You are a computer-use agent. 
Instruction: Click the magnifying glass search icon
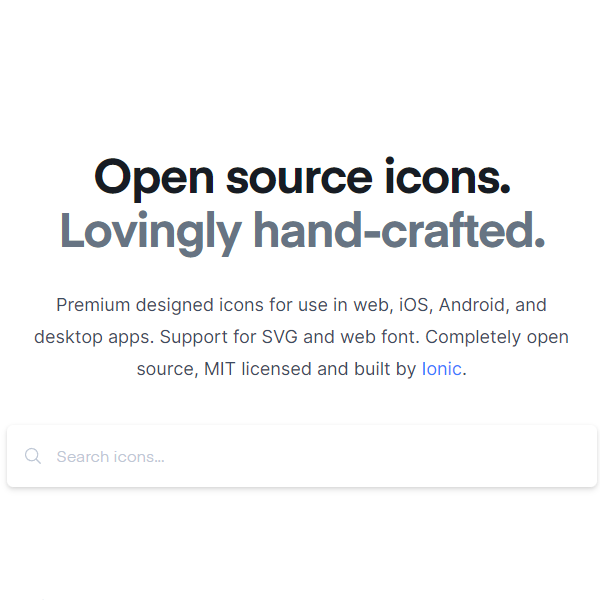coord(33,456)
